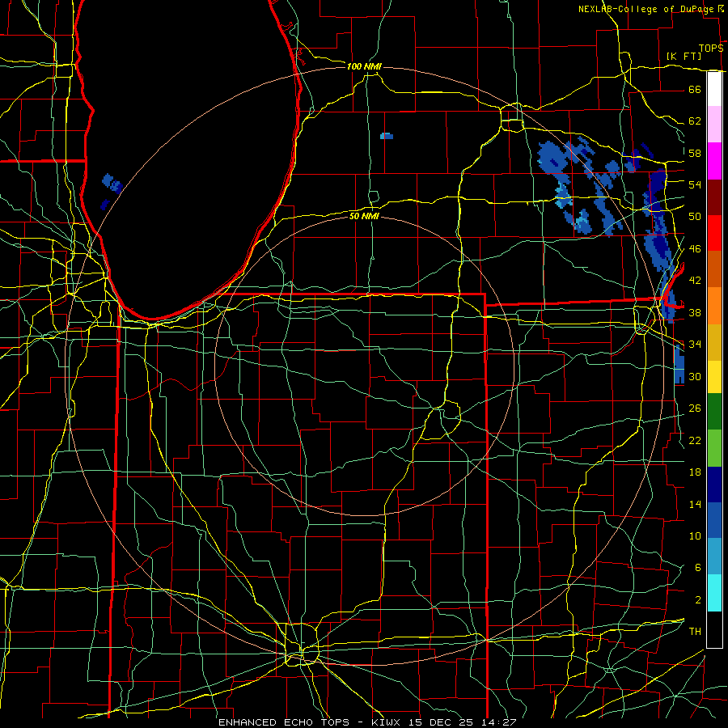Viewport: 728px width, 728px height.
Task: Click the legend value '2'
Action: click(697, 599)
